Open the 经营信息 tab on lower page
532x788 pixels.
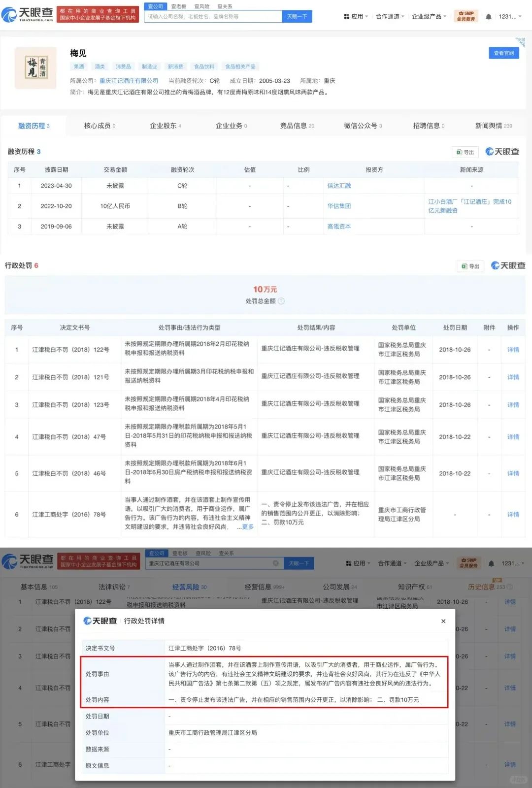point(264,587)
